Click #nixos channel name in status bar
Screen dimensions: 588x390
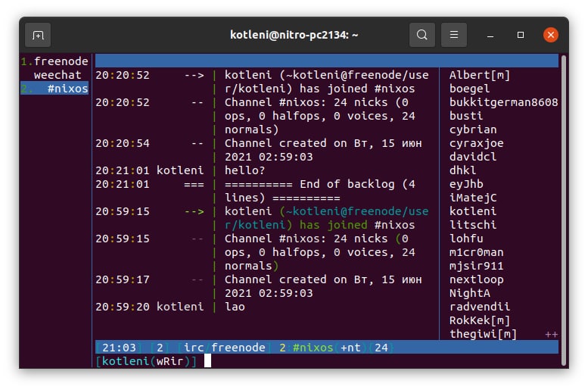313,348
